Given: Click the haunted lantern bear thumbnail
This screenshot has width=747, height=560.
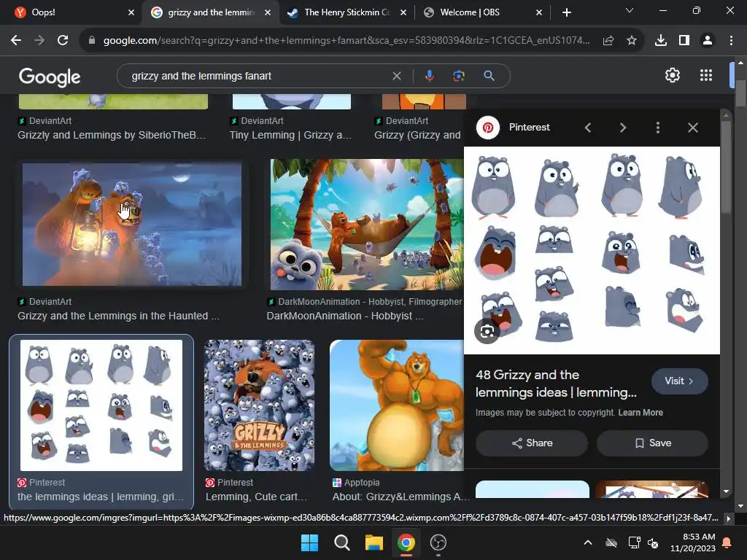Looking at the screenshot, I should coord(132,225).
